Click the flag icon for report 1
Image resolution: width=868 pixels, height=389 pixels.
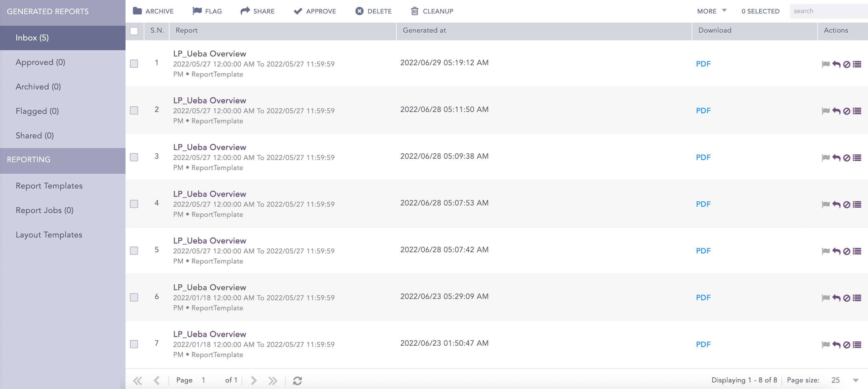tap(826, 64)
